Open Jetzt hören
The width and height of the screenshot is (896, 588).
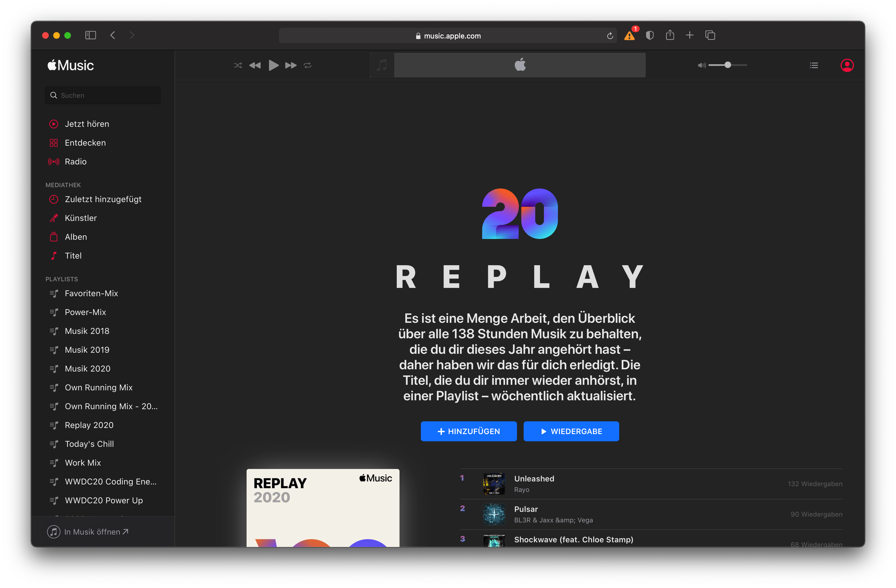[x=87, y=124]
